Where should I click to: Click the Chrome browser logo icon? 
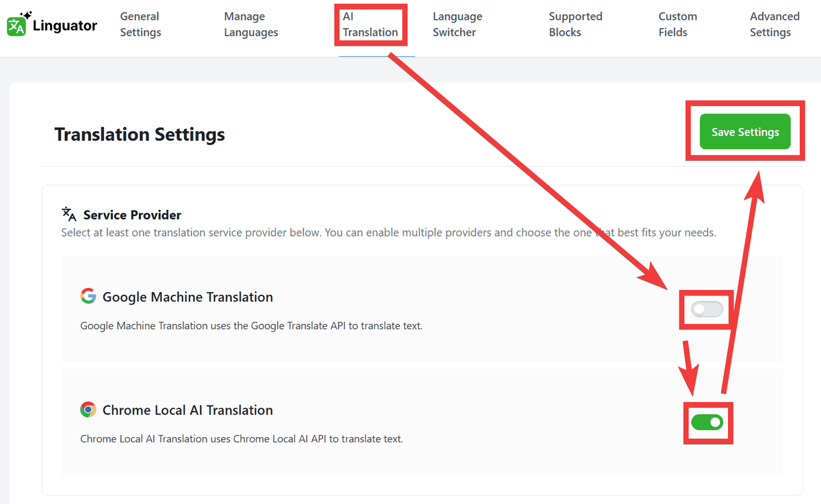(x=88, y=410)
